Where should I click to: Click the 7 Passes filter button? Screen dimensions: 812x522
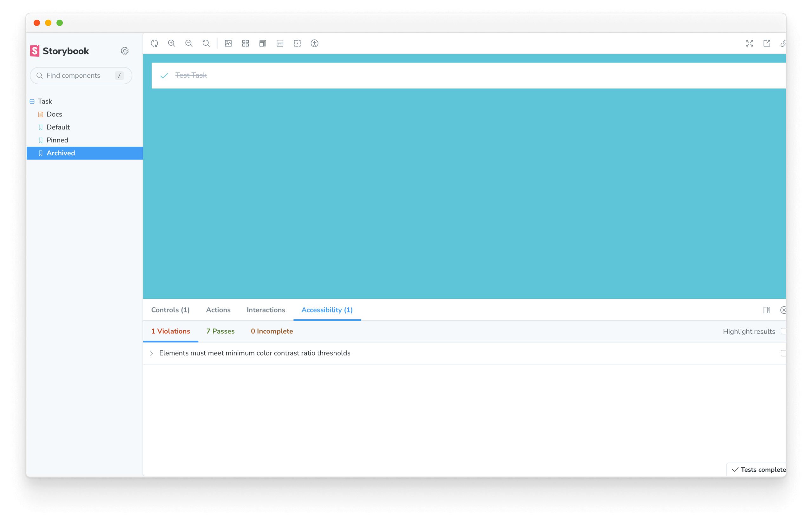pyautogui.click(x=220, y=331)
